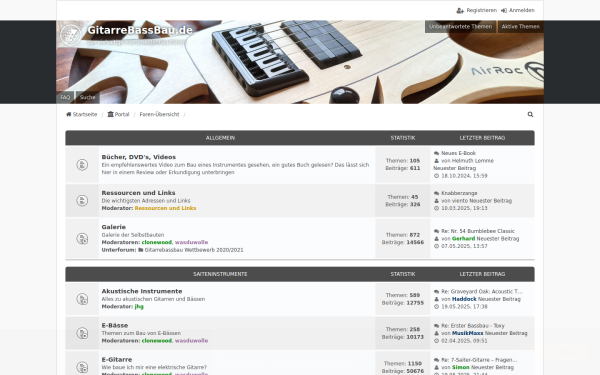Open moderator clonewood in E-Bässe row
This screenshot has width=600, height=375.
point(157,341)
